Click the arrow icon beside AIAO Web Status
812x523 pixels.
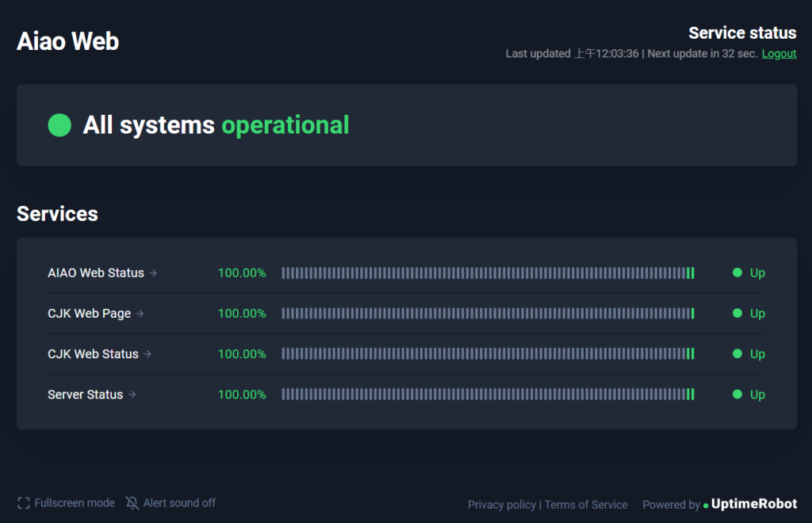153,273
